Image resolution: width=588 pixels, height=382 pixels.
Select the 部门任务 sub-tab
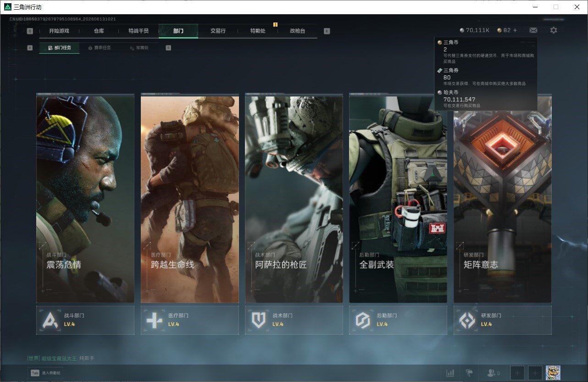[x=59, y=48]
